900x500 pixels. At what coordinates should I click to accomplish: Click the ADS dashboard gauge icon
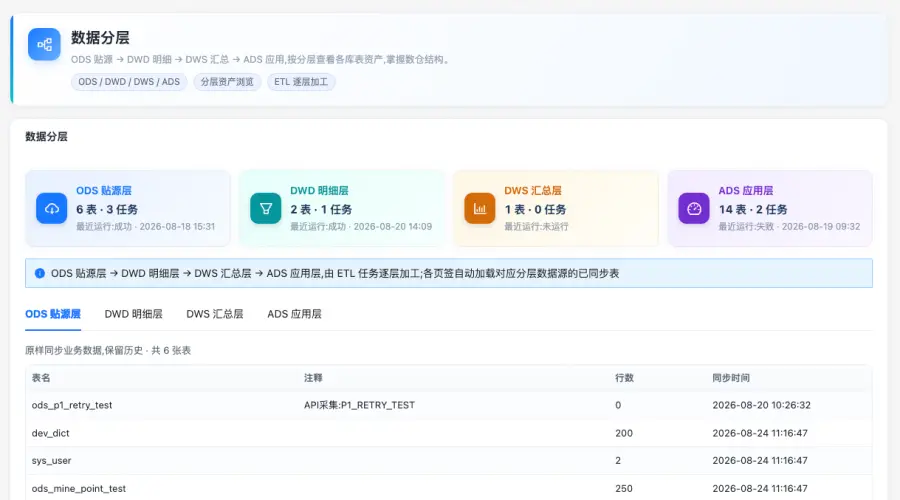[694, 208]
